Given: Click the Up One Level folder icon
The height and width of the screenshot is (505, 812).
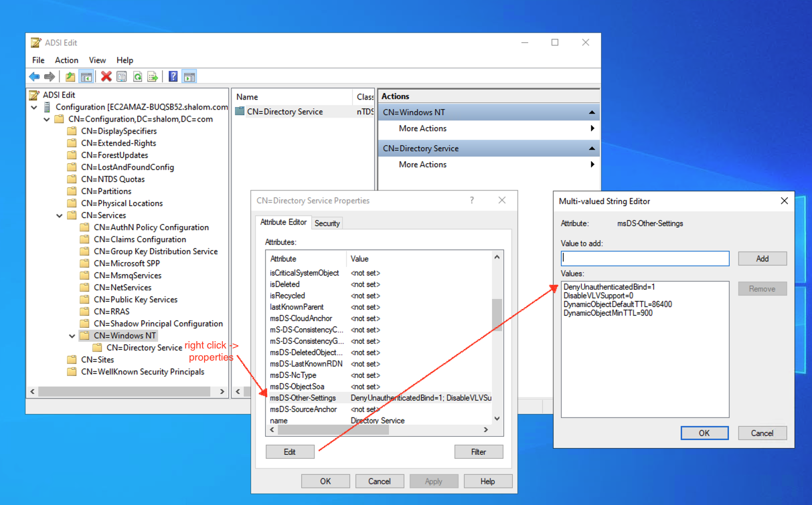Looking at the screenshot, I should point(70,76).
